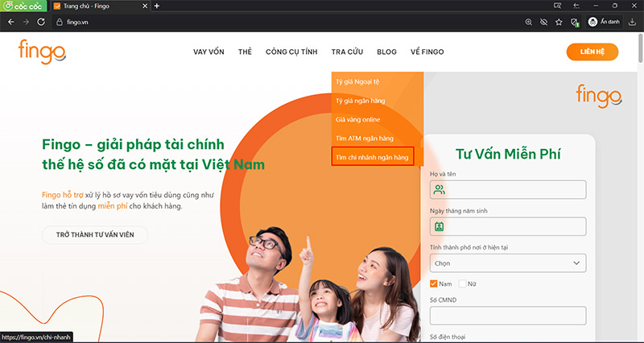Click TRỞ THÀNH TƯ VẤN VIÊN button

pyautogui.click(x=95, y=234)
